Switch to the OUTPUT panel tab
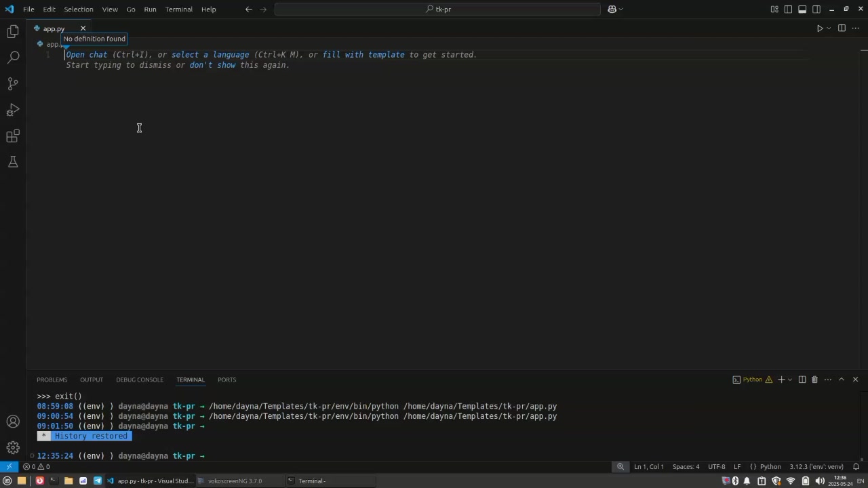The width and height of the screenshot is (868, 488). 92,380
